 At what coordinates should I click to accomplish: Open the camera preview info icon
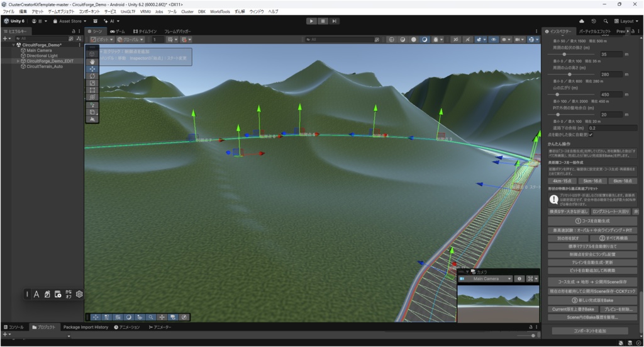click(519, 279)
